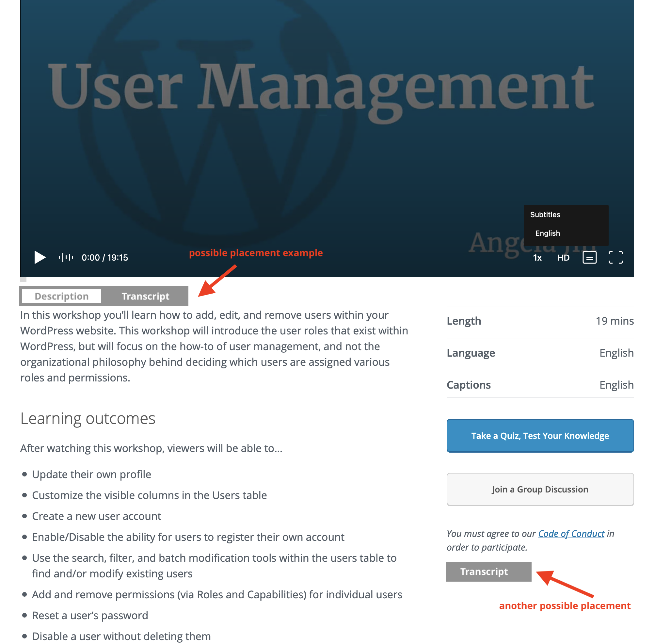This screenshot has height=644, width=655.
Task: Toggle captions off using the CC button
Action: click(x=589, y=257)
